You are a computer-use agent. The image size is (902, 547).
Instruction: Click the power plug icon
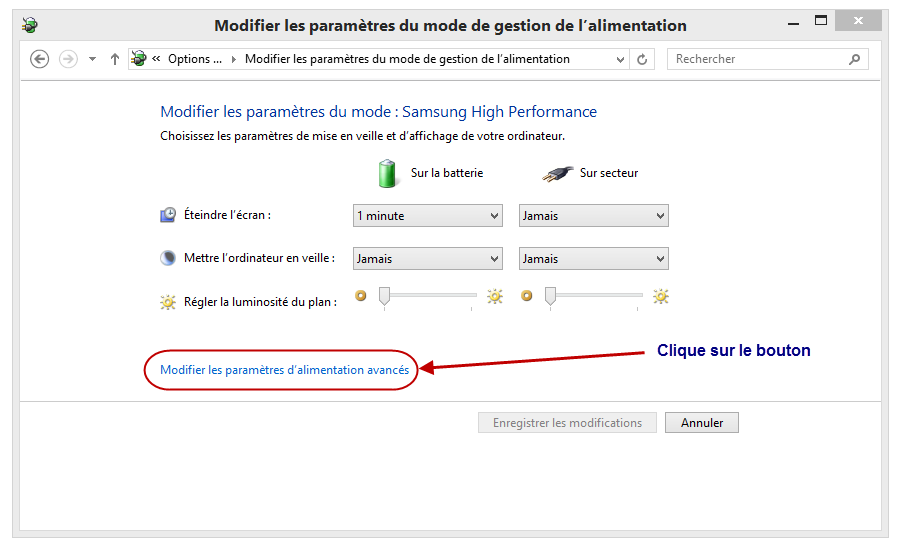pos(557,173)
